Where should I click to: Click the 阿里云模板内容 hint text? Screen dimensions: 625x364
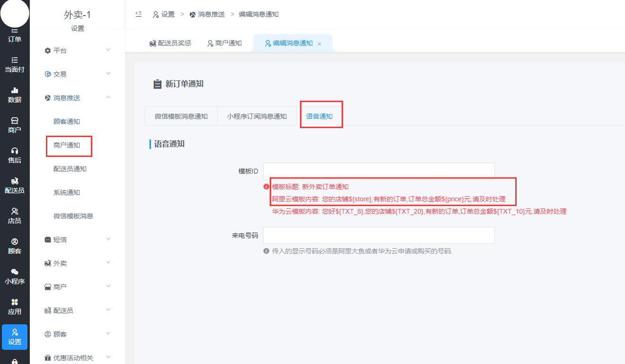[389, 199]
